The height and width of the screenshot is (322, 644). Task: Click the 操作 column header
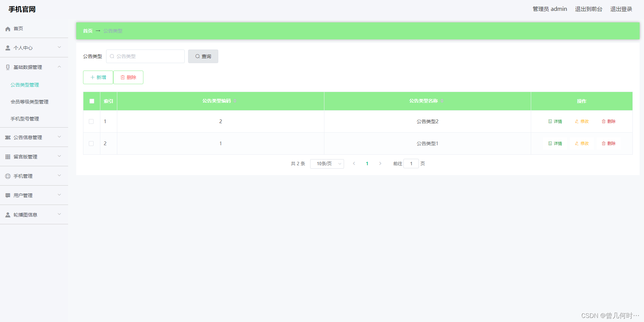pyautogui.click(x=582, y=101)
